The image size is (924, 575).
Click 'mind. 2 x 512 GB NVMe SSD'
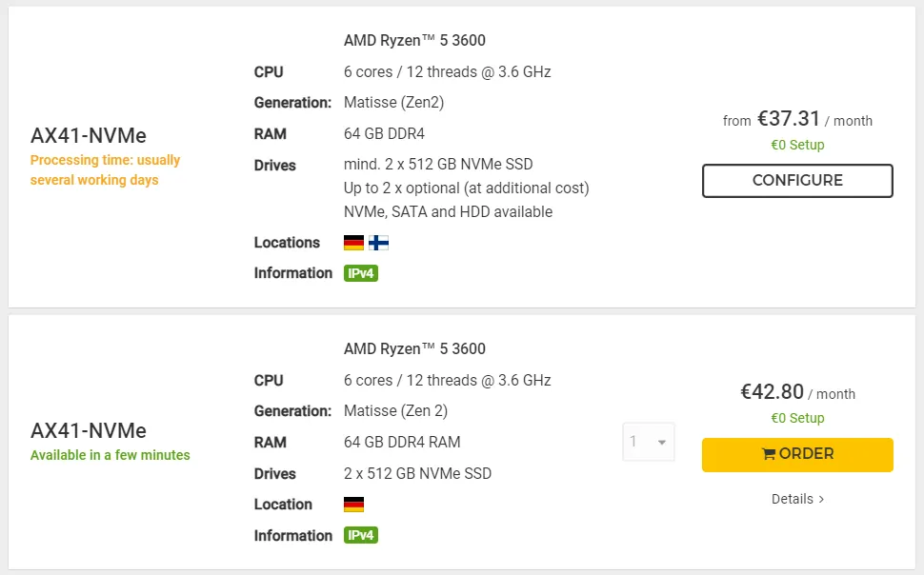438,164
